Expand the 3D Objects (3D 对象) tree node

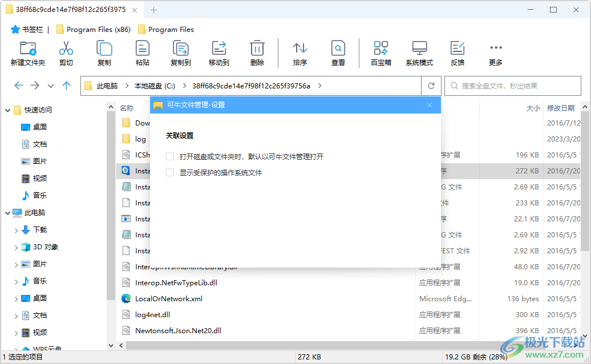click(x=16, y=247)
